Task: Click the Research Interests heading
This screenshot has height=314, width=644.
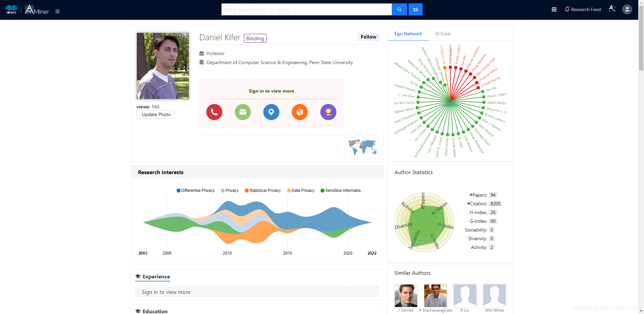Action: tap(161, 172)
